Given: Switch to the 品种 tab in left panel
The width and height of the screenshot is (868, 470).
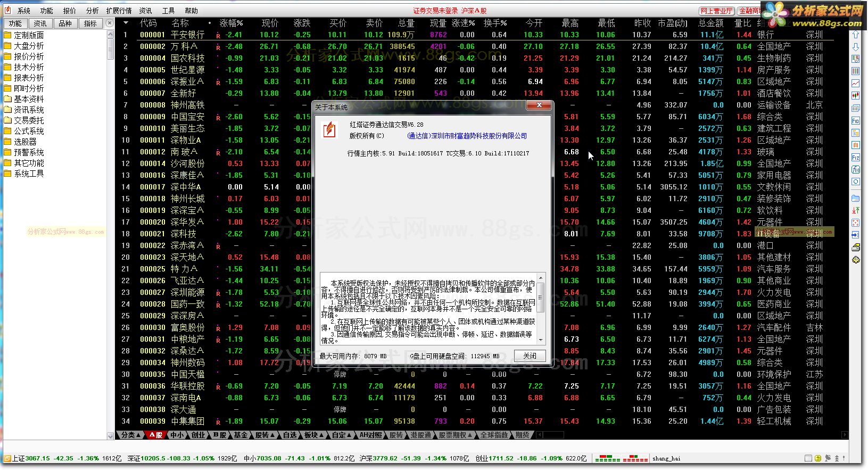Looking at the screenshot, I should click(x=65, y=23).
